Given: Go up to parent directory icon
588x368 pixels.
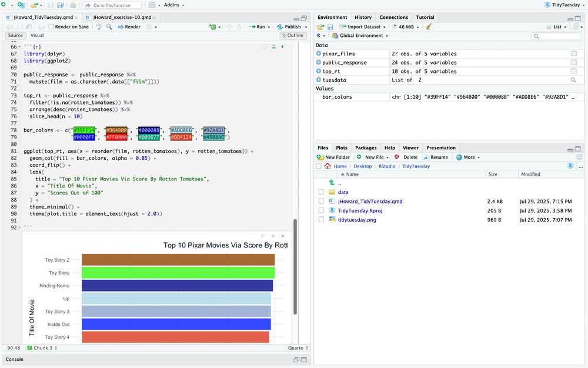Looking at the screenshot, I should pos(332,183).
